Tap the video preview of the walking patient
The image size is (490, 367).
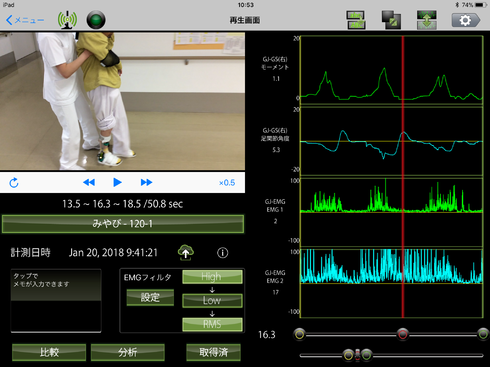point(122,101)
